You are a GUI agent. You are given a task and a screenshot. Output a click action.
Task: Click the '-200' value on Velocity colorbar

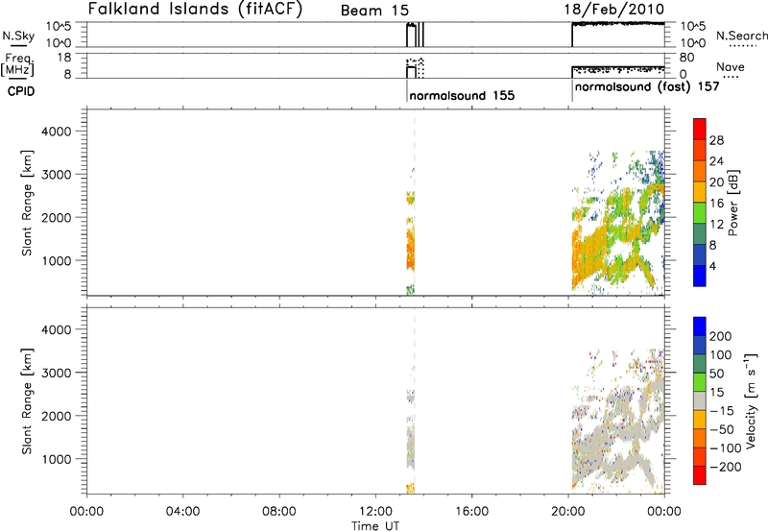pyautogui.click(x=725, y=467)
